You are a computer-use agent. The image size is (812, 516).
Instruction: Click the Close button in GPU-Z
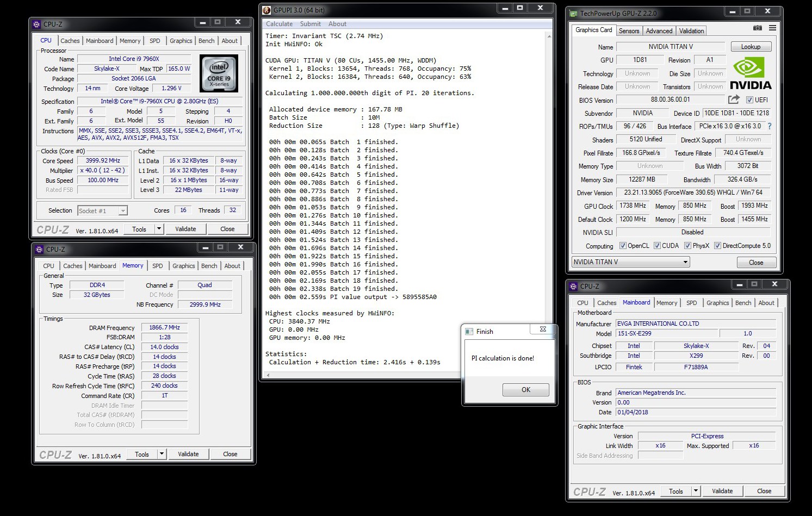[756, 263]
